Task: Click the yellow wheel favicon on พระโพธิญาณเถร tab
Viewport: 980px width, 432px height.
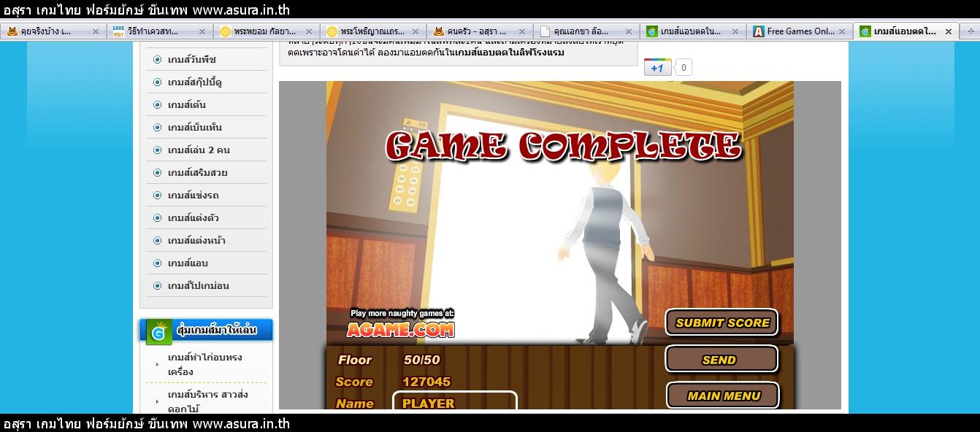Action: pyautogui.click(x=332, y=31)
